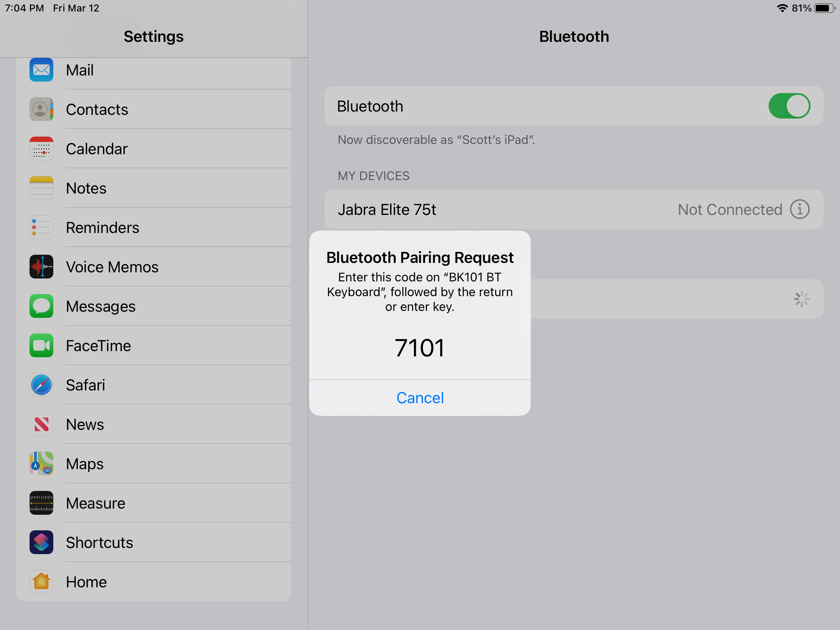Open the Notes settings section
This screenshot has height=630, width=840.
click(86, 188)
